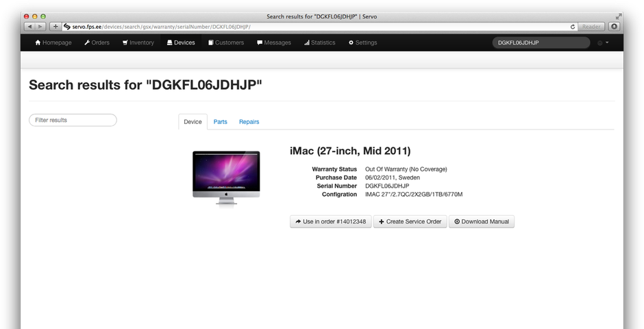Click the Reader button in the address bar
The height and width of the screenshot is (329, 644).
pyautogui.click(x=591, y=27)
